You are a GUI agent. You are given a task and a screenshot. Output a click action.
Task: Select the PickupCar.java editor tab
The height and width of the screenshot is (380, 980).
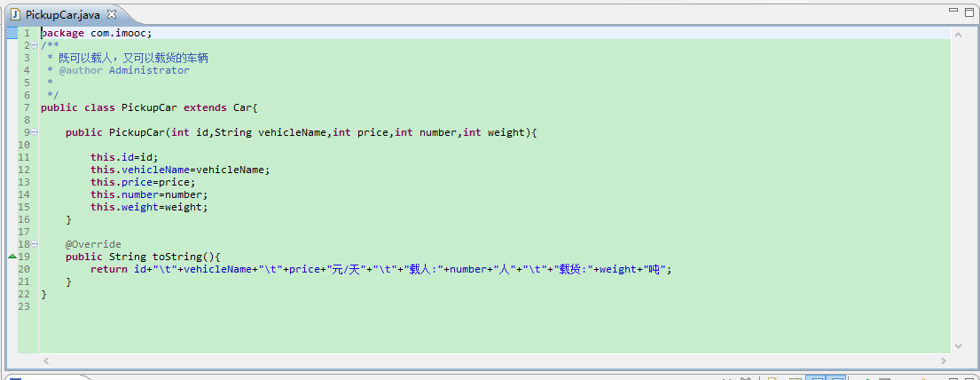point(62,14)
